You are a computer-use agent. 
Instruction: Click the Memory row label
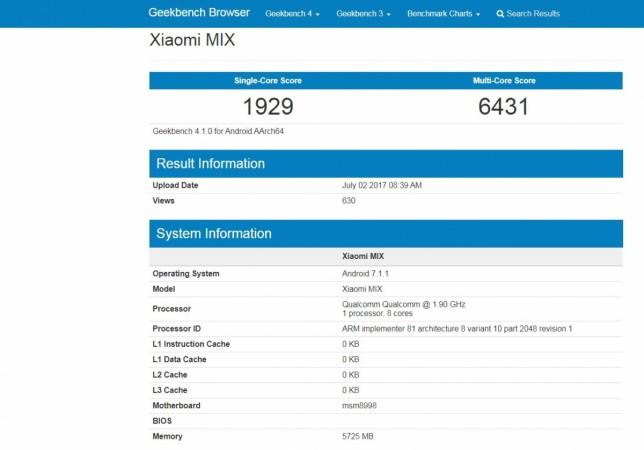point(167,436)
